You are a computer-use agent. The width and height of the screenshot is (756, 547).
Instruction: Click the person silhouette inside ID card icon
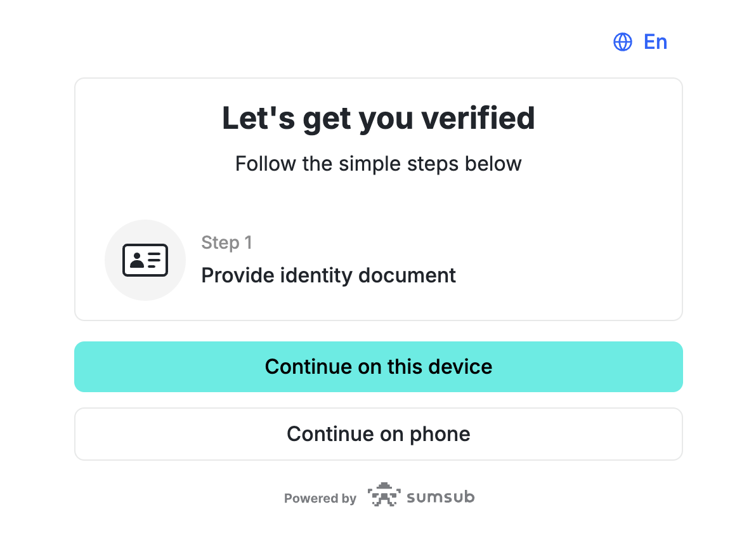(x=137, y=260)
